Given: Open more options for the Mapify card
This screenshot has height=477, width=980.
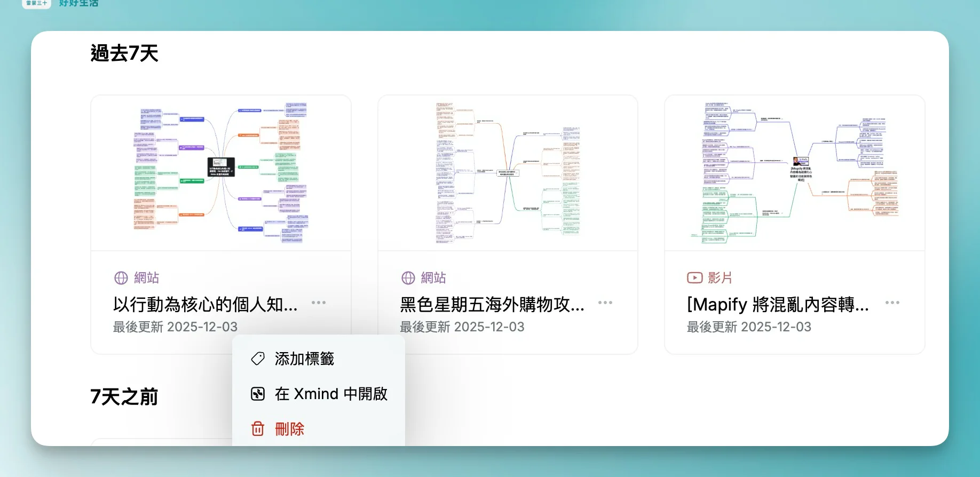Looking at the screenshot, I should point(892,303).
